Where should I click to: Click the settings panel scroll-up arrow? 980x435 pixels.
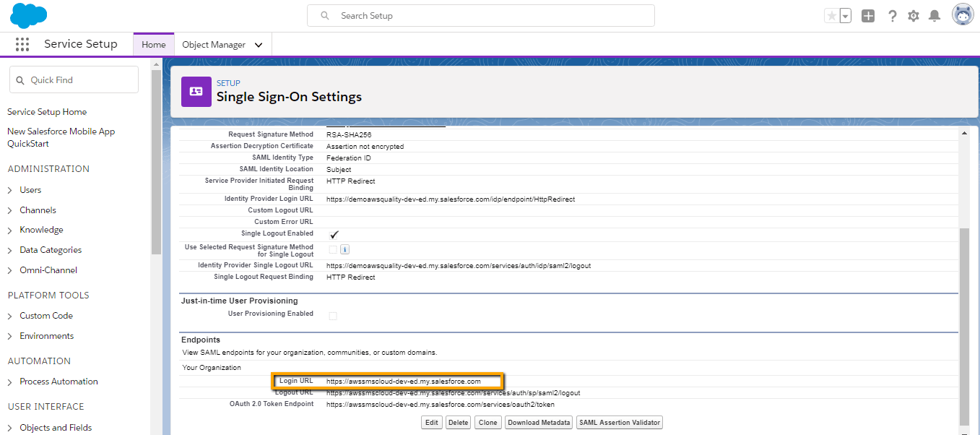964,133
